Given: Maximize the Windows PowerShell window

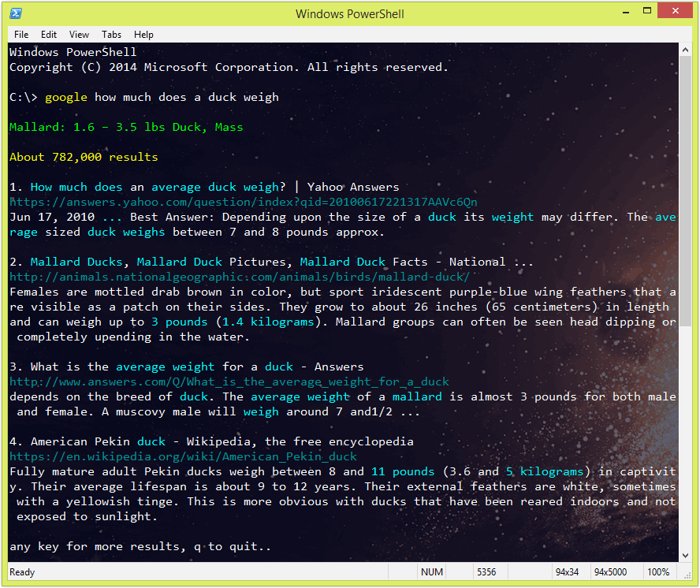Looking at the screenshot, I should (647, 11).
